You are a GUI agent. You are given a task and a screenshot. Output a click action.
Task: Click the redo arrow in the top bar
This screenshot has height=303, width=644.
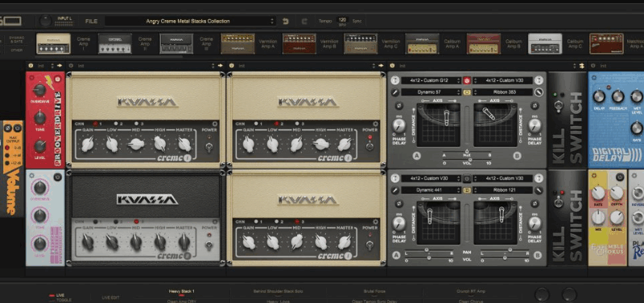pyautogui.click(x=304, y=22)
